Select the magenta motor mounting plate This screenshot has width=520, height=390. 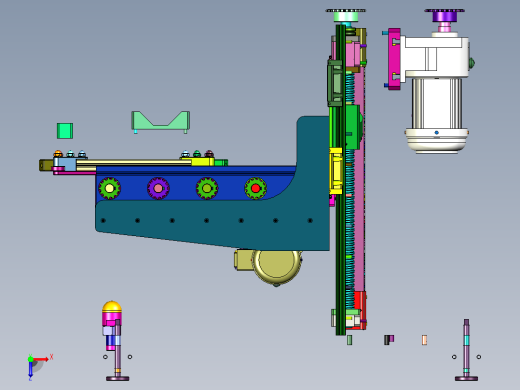(394, 59)
